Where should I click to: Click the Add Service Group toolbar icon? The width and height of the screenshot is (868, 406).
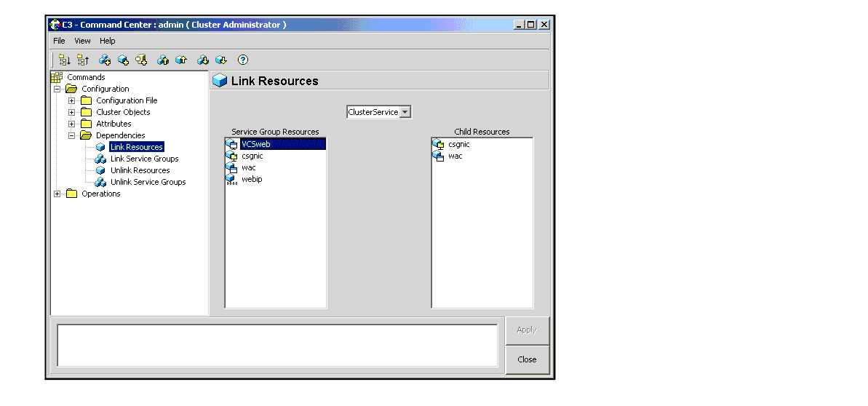[x=105, y=60]
